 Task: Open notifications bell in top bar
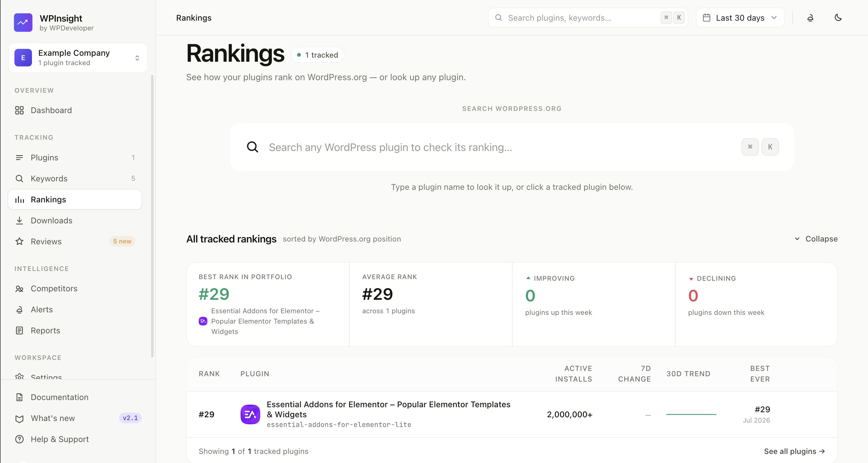(810, 18)
